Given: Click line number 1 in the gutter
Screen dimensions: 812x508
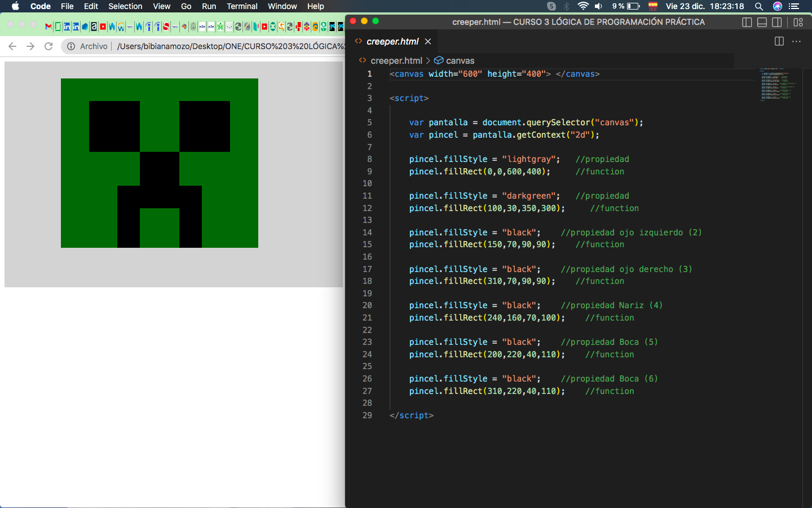Looking at the screenshot, I should click(369, 74).
